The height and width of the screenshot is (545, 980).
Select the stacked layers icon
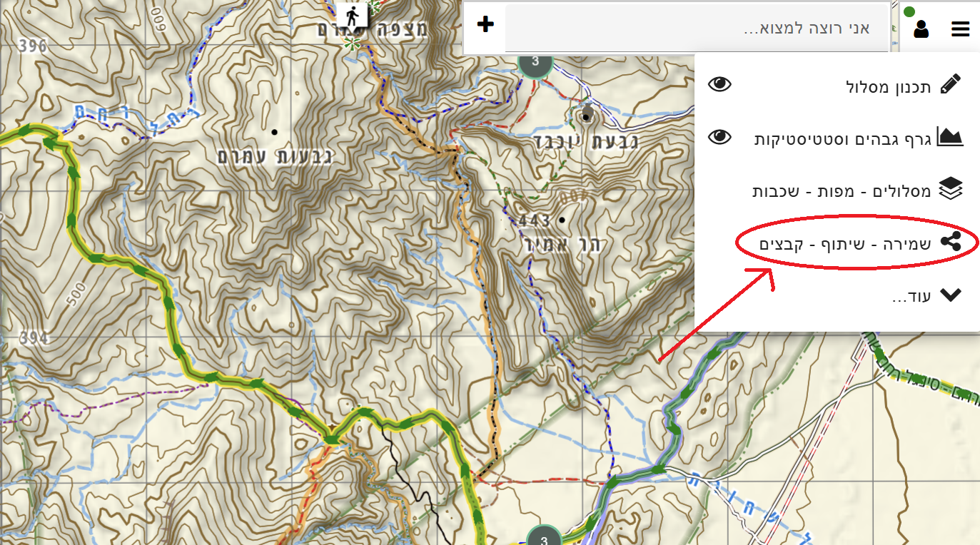click(x=950, y=190)
